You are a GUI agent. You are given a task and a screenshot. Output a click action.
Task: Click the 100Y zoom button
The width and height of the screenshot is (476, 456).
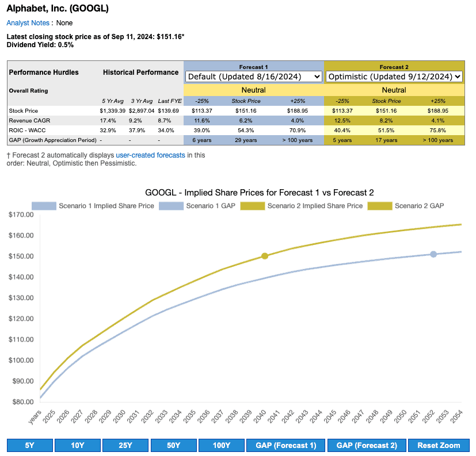[x=222, y=446]
